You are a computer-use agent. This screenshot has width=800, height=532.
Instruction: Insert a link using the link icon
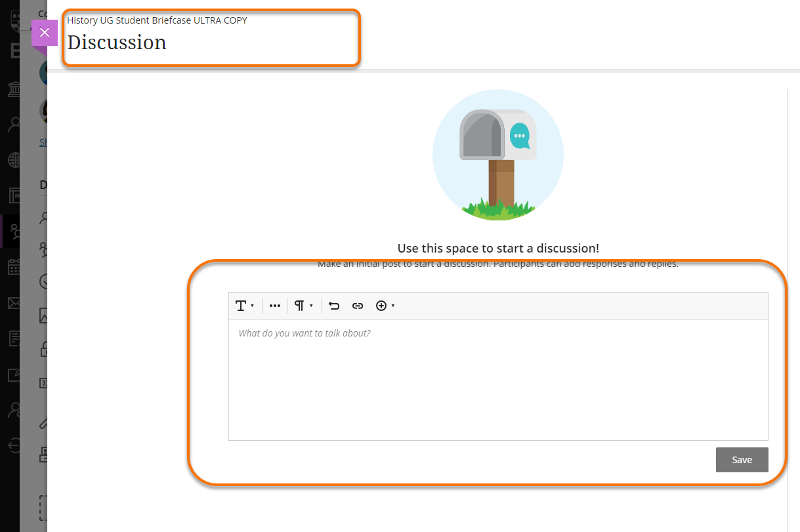(x=357, y=305)
